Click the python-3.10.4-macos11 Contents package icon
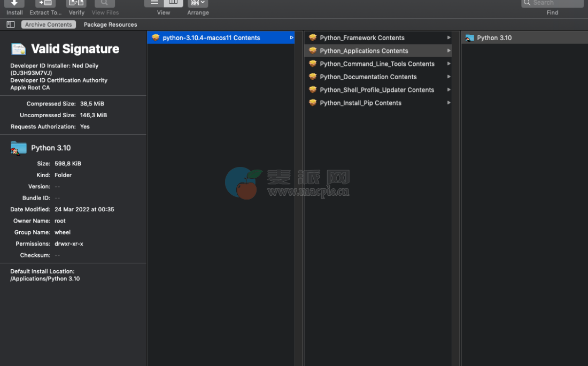 point(156,37)
